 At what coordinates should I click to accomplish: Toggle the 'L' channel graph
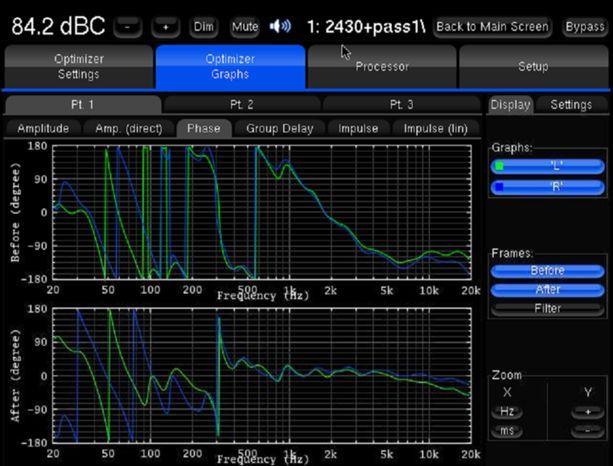[x=548, y=167]
